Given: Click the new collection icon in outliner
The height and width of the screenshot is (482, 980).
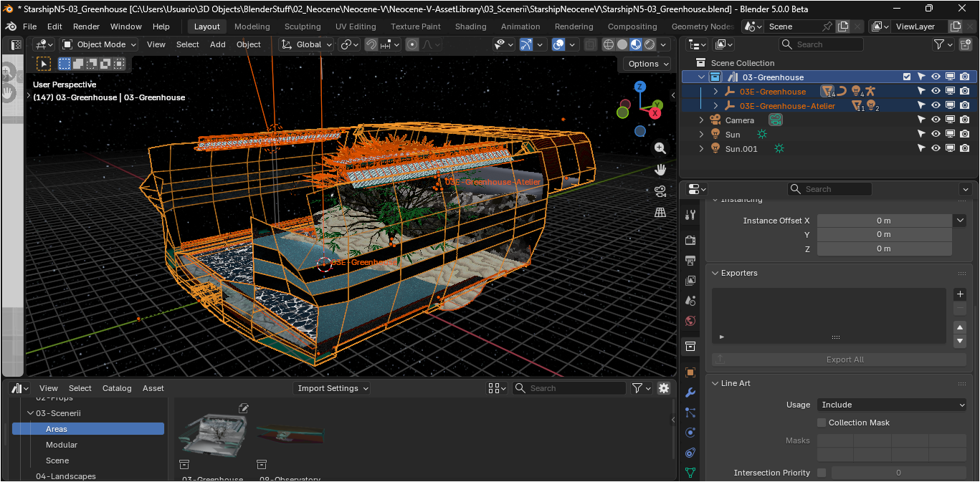Looking at the screenshot, I should coord(966,44).
